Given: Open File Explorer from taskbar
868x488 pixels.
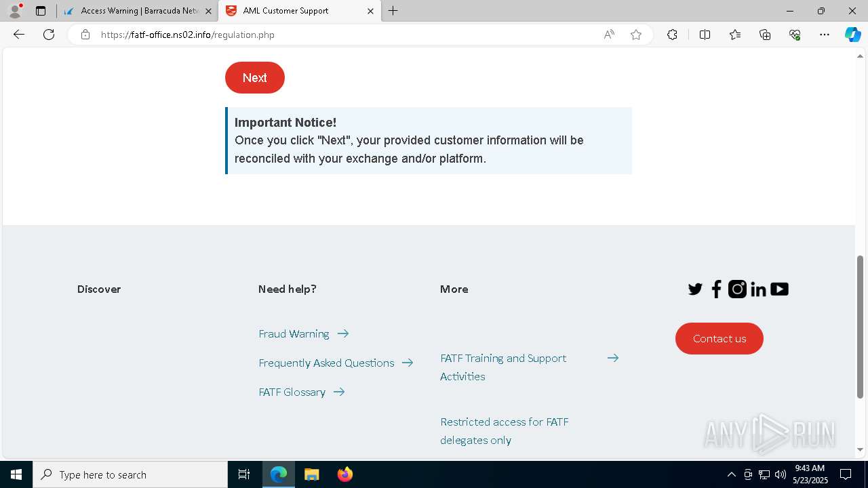Looking at the screenshot, I should (311, 474).
